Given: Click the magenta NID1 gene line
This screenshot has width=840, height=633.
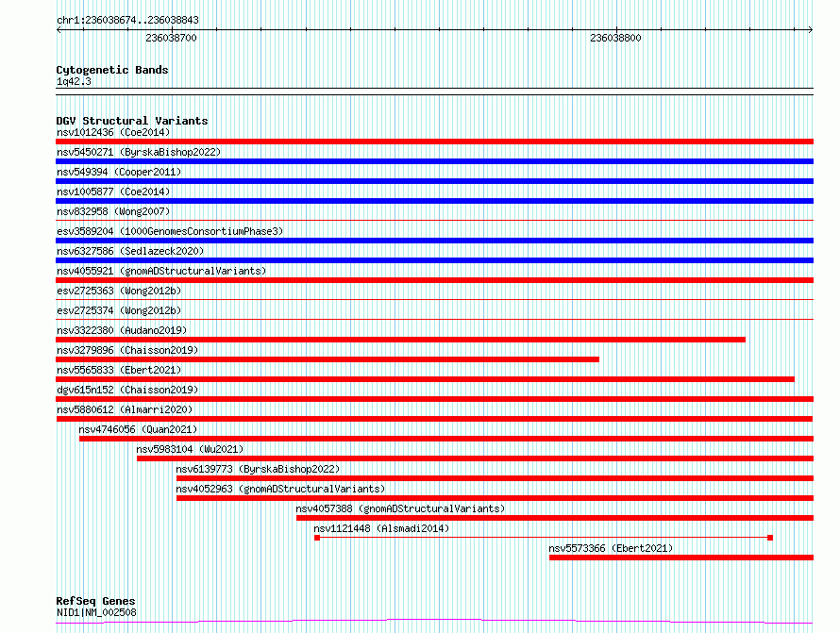Looking at the screenshot, I should coord(434,622).
